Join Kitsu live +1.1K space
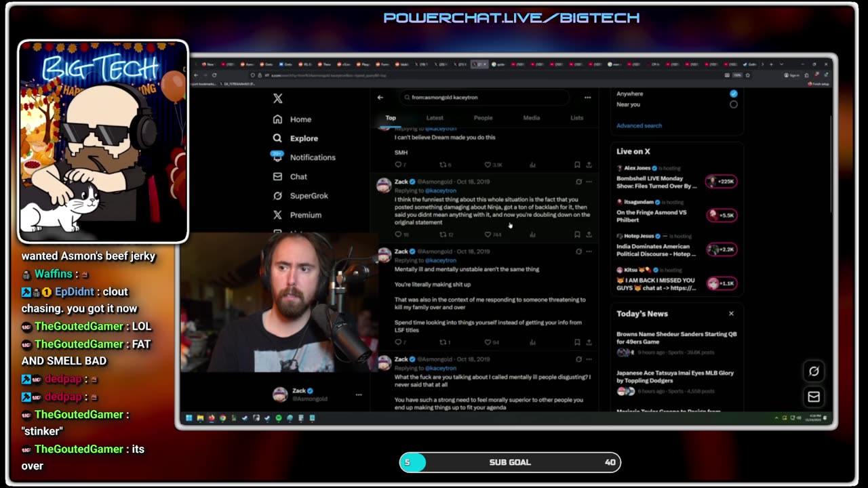 (721, 283)
